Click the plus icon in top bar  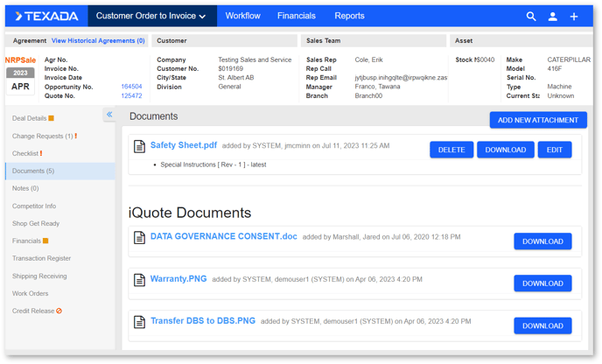[x=574, y=17]
